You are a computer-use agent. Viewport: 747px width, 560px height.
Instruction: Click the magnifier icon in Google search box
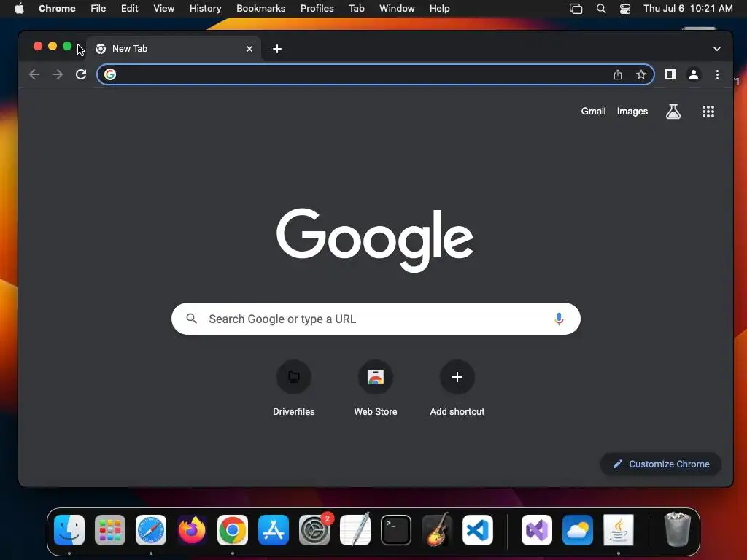coord(192,319)
